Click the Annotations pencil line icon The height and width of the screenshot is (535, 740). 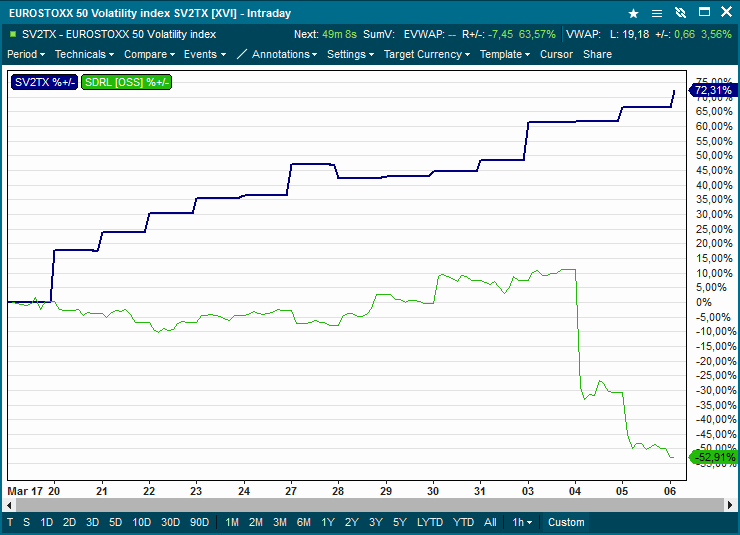[x=242, y=54]
